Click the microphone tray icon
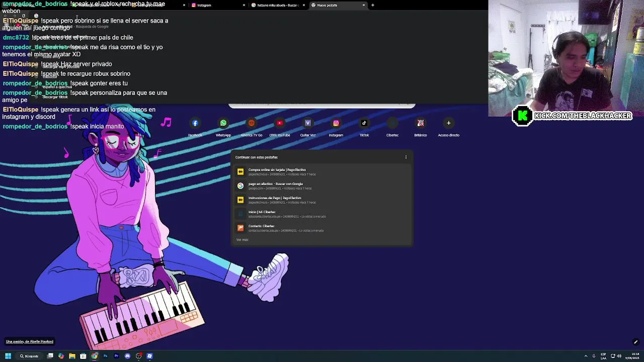 point(594,356)
